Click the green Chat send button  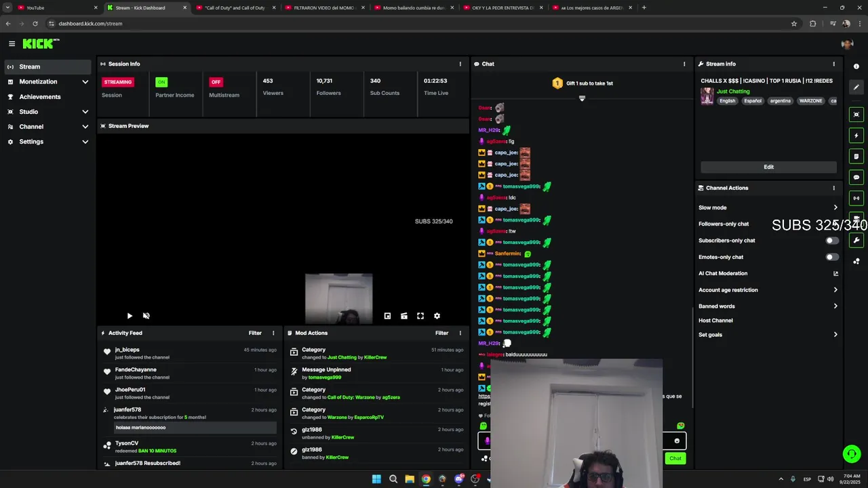(x=675, y=458)
